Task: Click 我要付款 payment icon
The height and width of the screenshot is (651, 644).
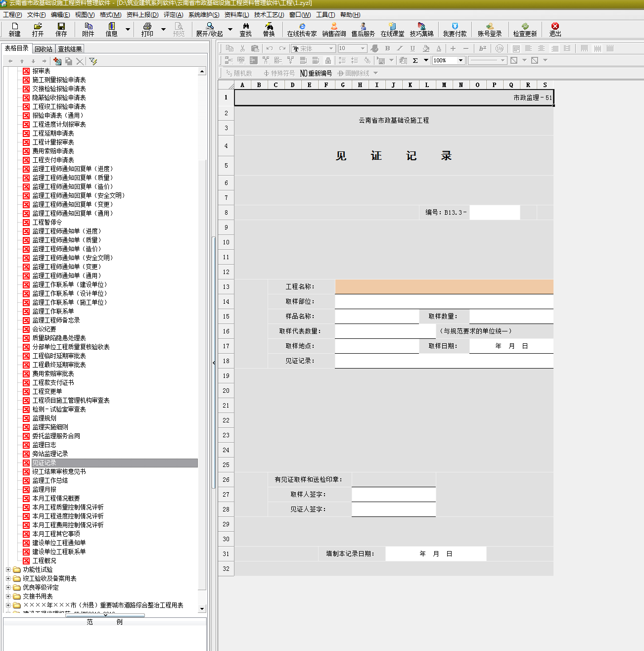Action: click(455, 29)
